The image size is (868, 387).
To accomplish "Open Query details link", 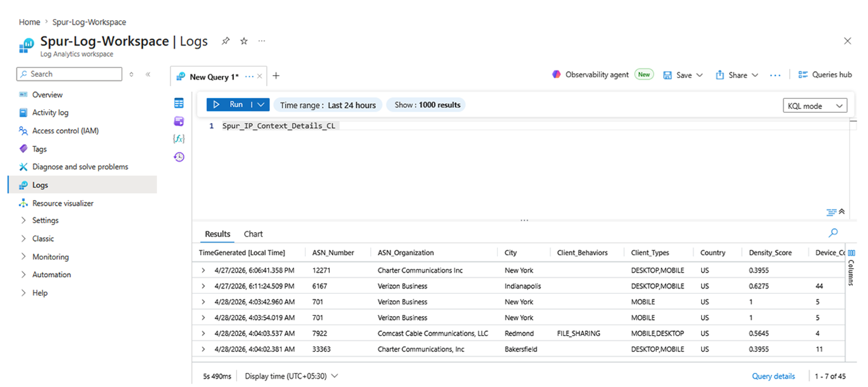I will pos(773,376).
